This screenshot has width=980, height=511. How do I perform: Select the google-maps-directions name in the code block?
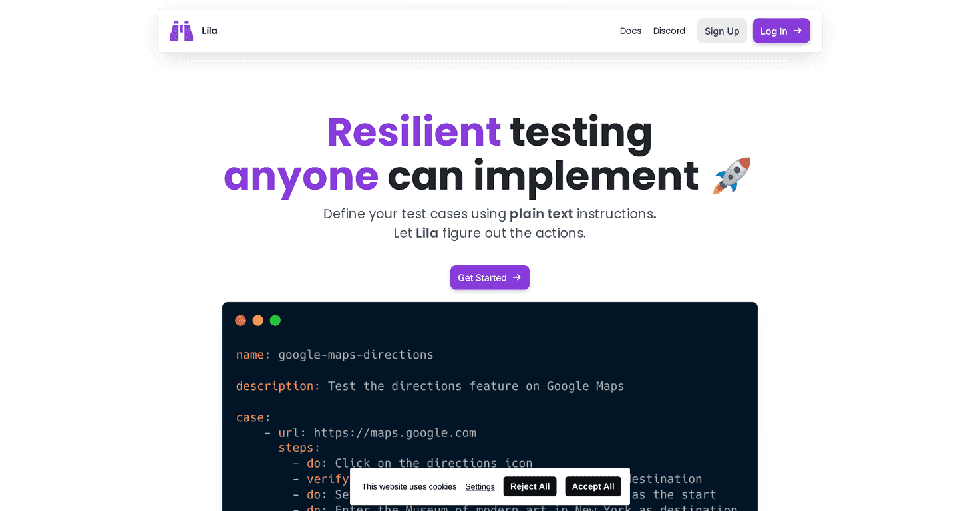pyautogui.click(x=355, y=355)
